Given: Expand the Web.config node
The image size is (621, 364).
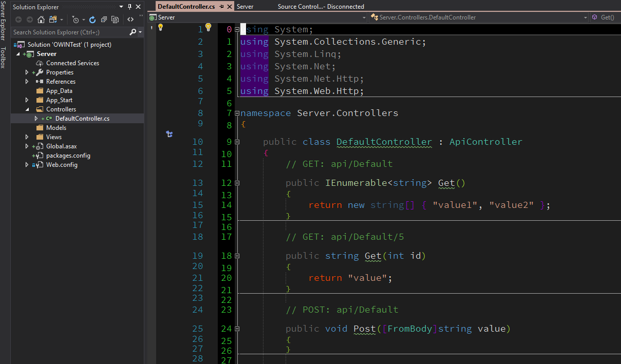Looking at the screenshot, I should [27, 165].
